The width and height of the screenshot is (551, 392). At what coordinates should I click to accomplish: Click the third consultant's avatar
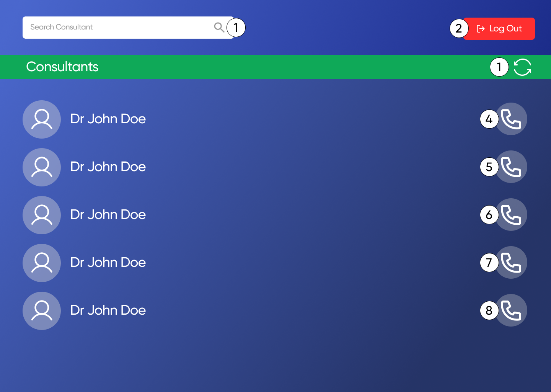[x=42, y=215]
